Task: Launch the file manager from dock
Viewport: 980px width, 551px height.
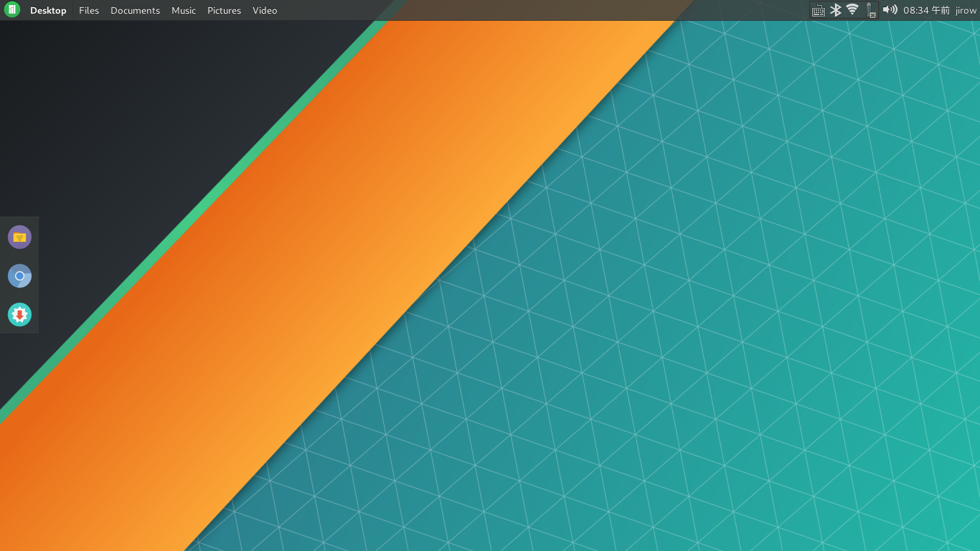Action: pos(19,237)
